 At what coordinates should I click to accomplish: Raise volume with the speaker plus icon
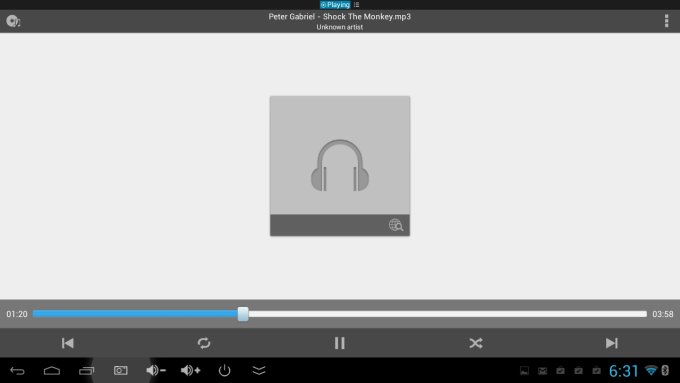190,370
